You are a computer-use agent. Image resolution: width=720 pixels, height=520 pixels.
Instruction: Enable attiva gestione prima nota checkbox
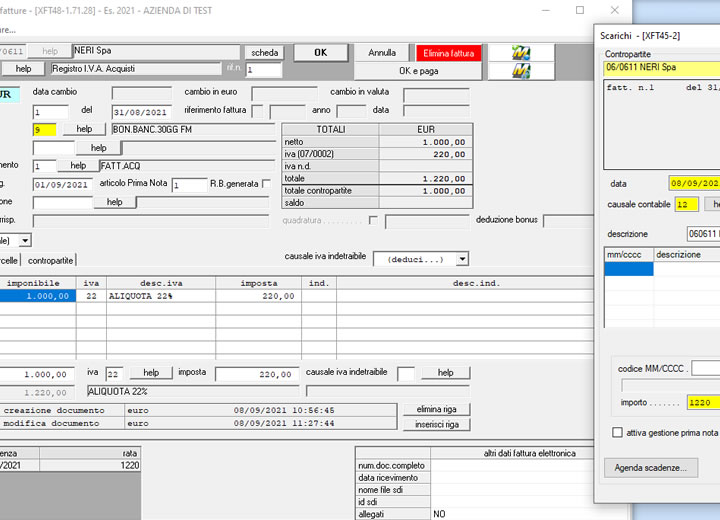617,433
